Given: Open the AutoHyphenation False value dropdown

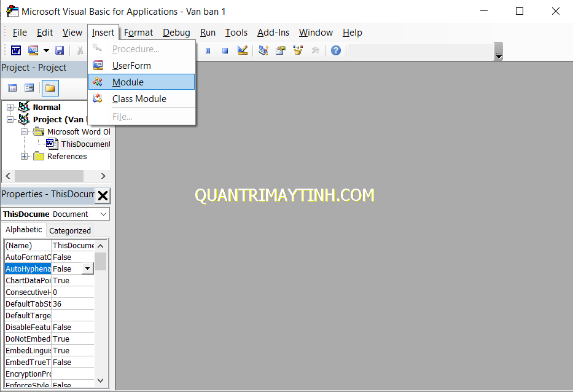Looking at the screenshot, I should [x=88, y=269].
